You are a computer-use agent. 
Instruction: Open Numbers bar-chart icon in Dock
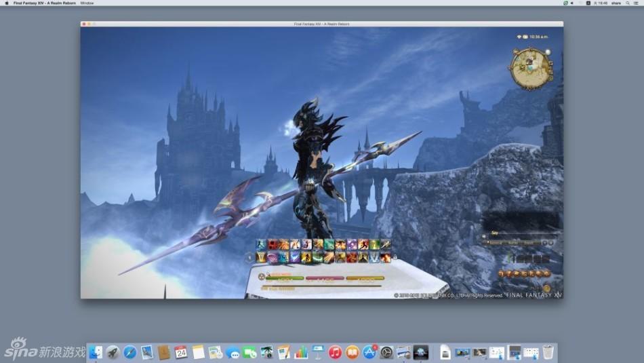[x=300, y=352]
